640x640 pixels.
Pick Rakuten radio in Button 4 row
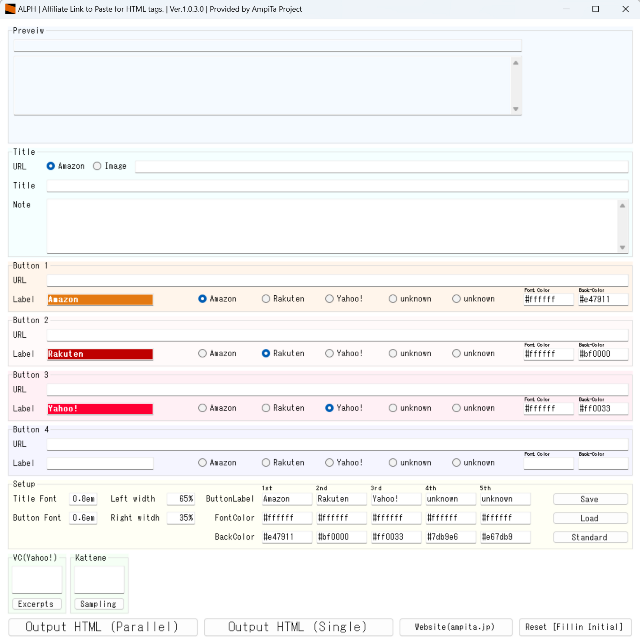tap(266, 463)
